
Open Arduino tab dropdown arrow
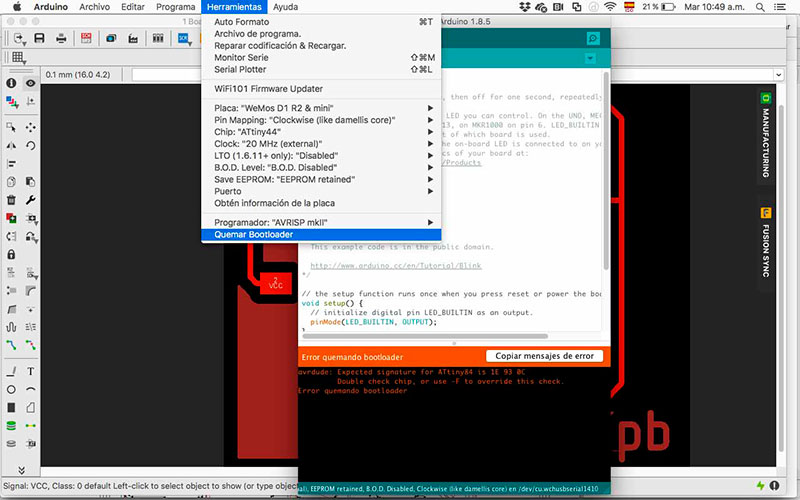590,58
